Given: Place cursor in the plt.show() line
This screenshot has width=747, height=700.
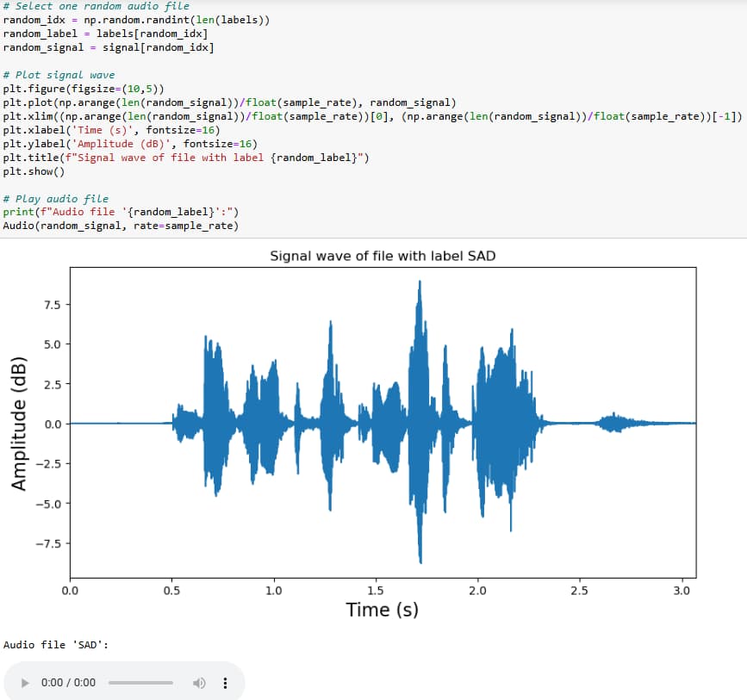Looking at the screenshot, I should (x=32, y=170).
